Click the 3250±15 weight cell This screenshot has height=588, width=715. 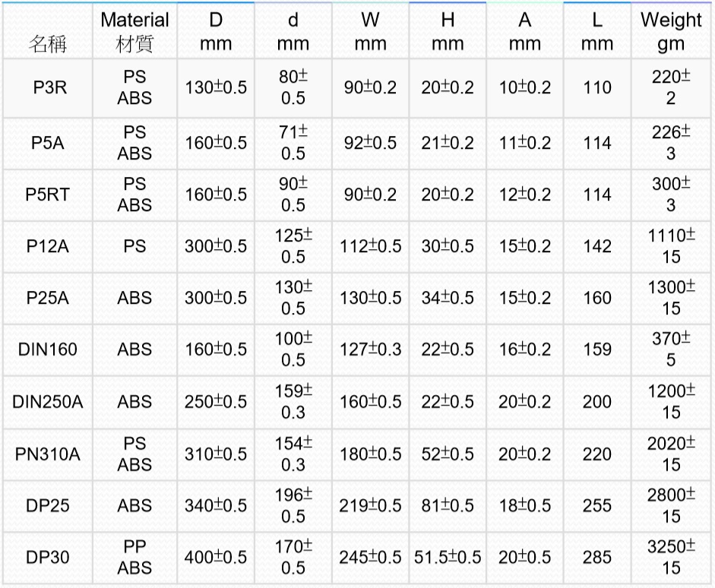671,558
